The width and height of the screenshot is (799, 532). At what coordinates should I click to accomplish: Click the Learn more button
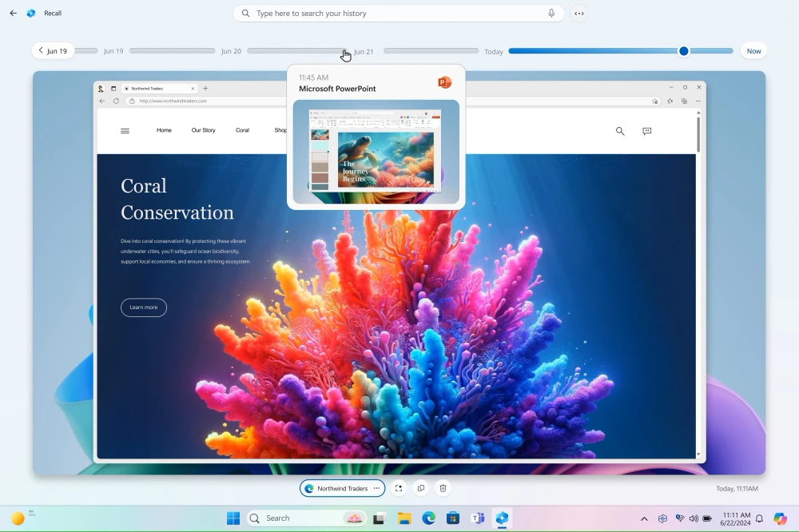(x=144, y=308)
